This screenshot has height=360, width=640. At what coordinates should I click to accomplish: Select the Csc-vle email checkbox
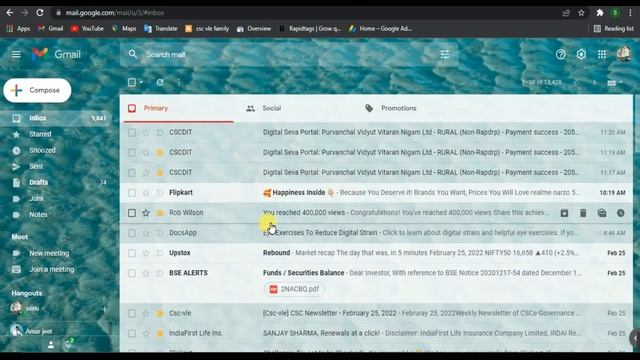point(132,313)
